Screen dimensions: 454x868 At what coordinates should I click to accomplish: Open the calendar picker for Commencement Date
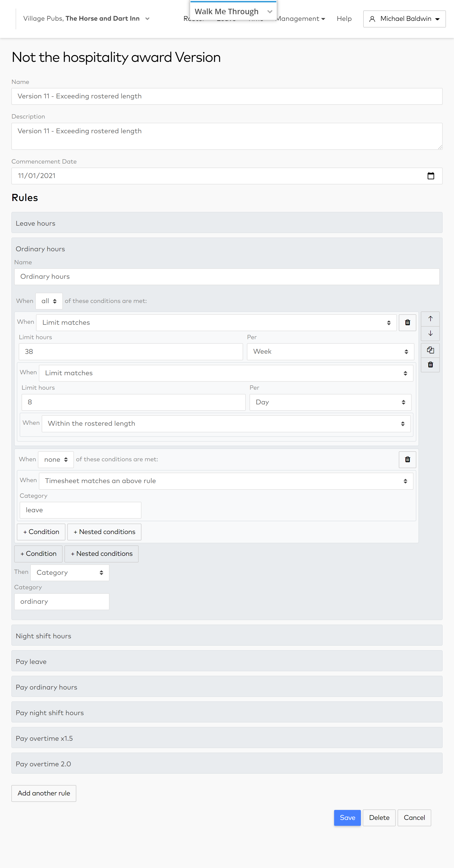431,176
